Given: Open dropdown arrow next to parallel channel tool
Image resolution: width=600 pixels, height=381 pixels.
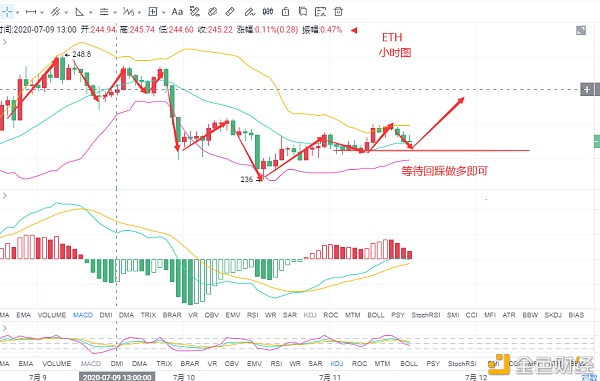Looking at the screenshot, I should [x=66, y=13].
